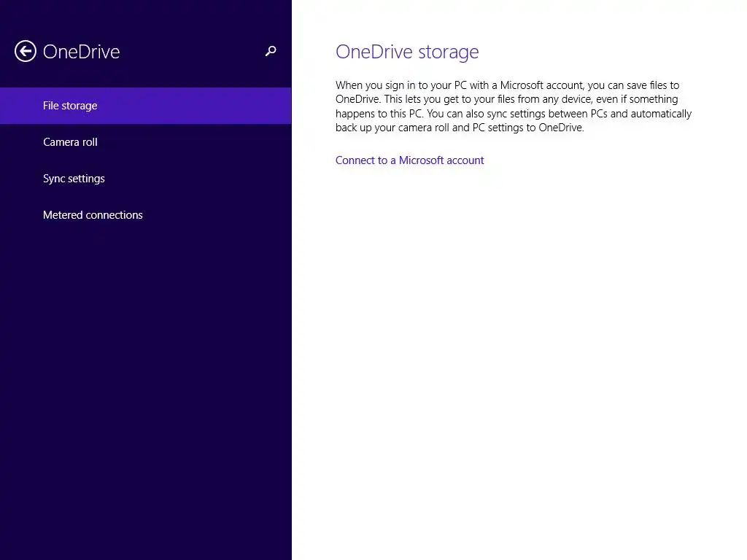
Task: Go to Sync settings
Action: pyautogui.click(x=145, y=179)
